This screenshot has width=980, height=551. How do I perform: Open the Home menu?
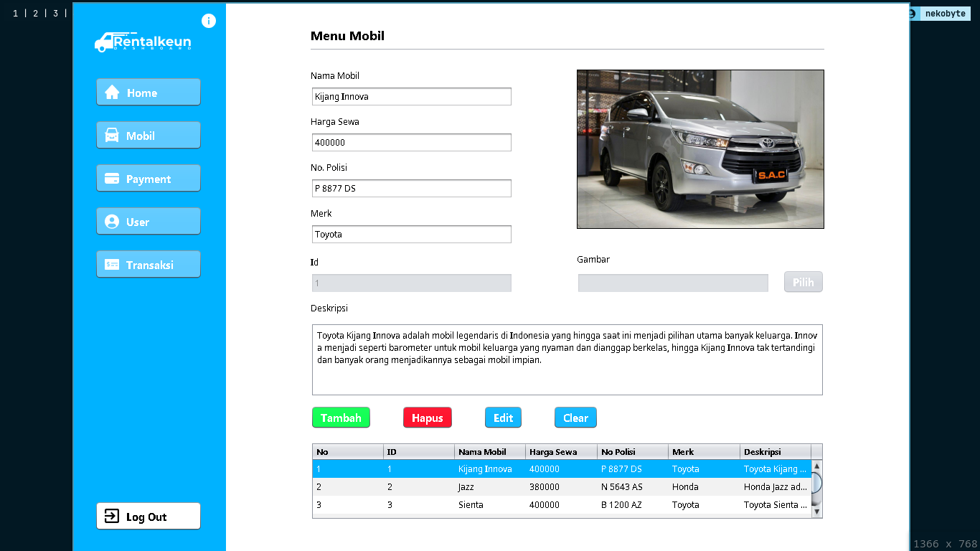149,93
